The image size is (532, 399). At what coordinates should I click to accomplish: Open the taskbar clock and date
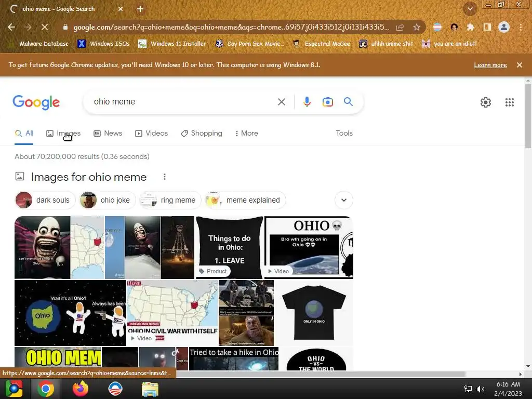coord(508,389)
